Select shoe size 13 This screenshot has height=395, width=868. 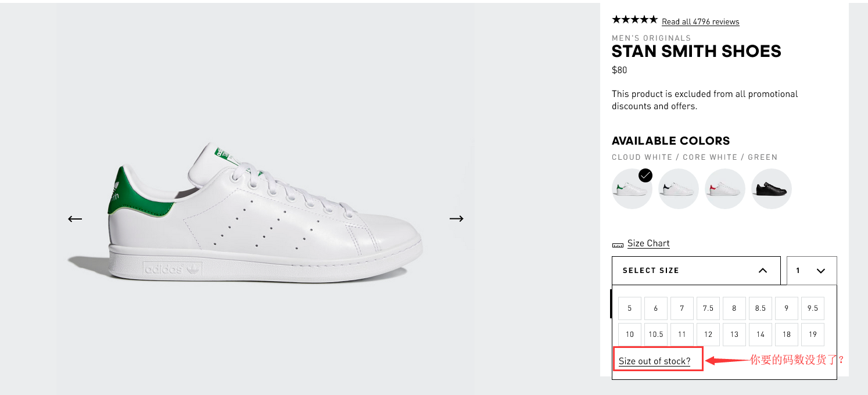tap(734, 335)
